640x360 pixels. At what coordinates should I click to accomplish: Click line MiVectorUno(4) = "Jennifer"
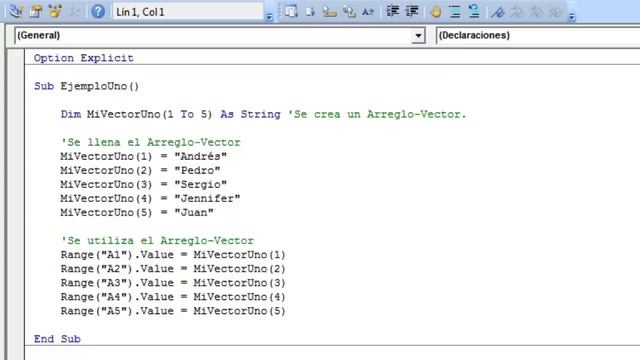[150, 198]
